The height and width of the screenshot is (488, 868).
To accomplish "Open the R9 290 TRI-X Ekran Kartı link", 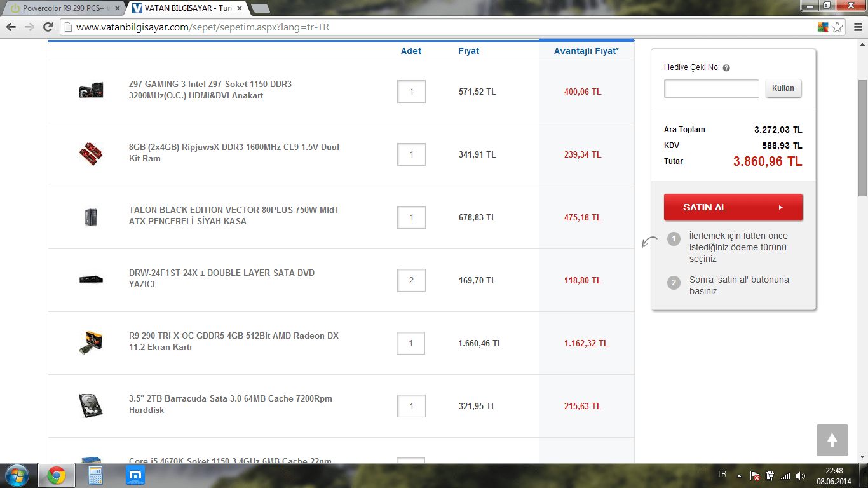I will [x=234, y=342].
